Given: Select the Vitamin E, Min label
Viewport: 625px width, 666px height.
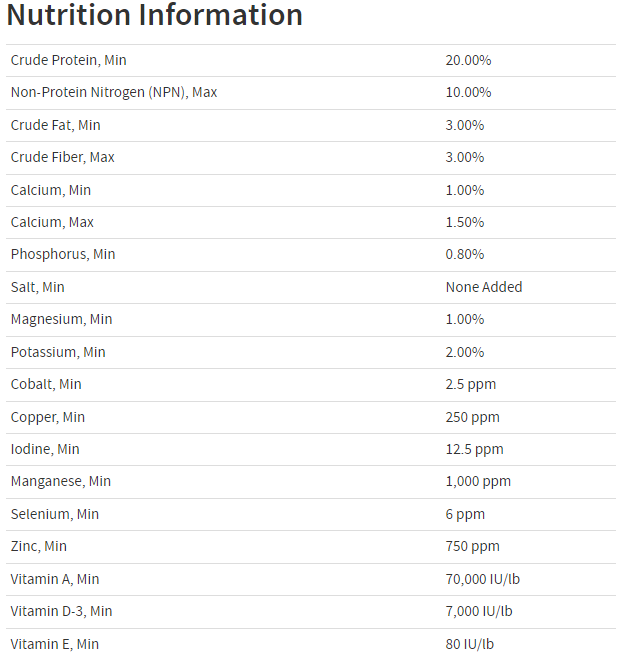Looking at the screenshot, I should pos(55,644).
